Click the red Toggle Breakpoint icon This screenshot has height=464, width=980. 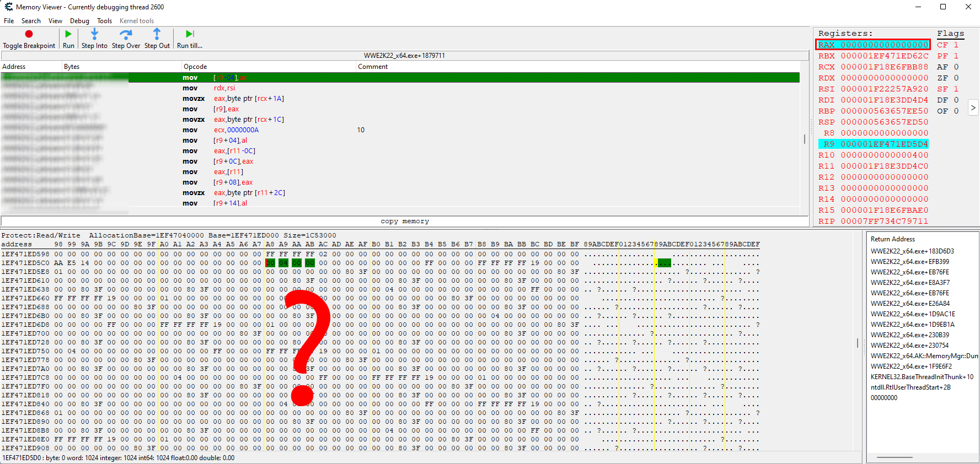(x=29, y=34)
